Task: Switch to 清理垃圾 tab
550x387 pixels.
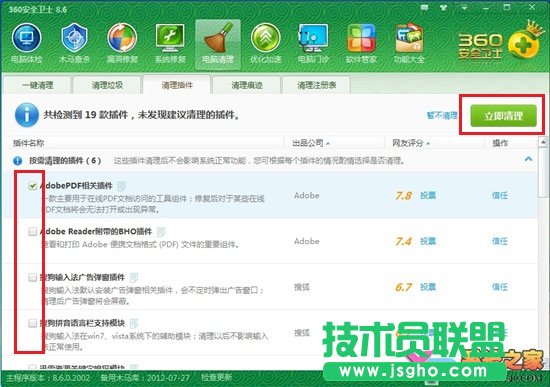Action: point(107,85)
